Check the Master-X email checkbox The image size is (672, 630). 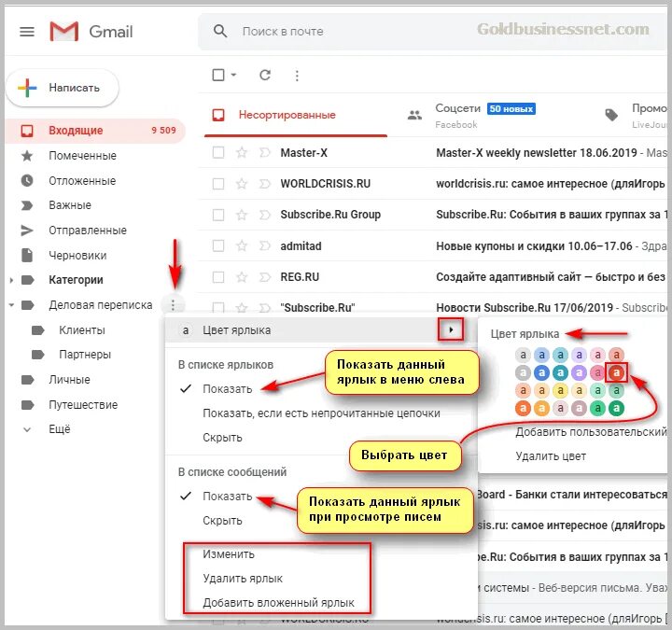pyautogui.click(x=218, y=152)
